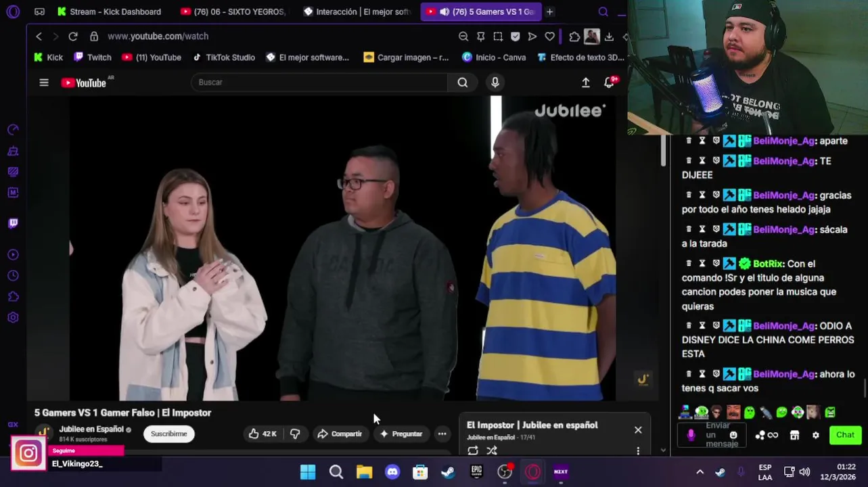Close the El Impostor playlist panel

point(638,430)
